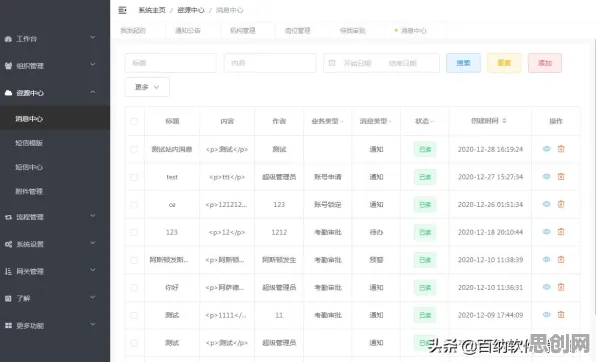Viewport: 596px width, 362px height.
Task: Switch to the 岗位管理 tab
Action: coord(298,31)
